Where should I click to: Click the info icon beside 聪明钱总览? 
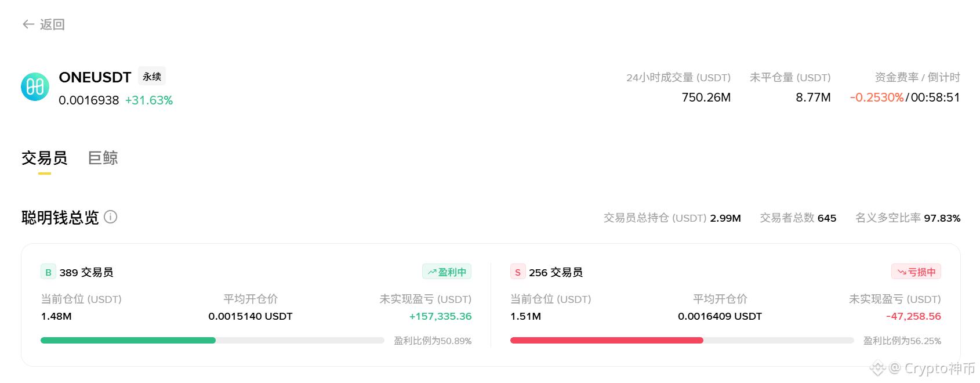point(110,217)
